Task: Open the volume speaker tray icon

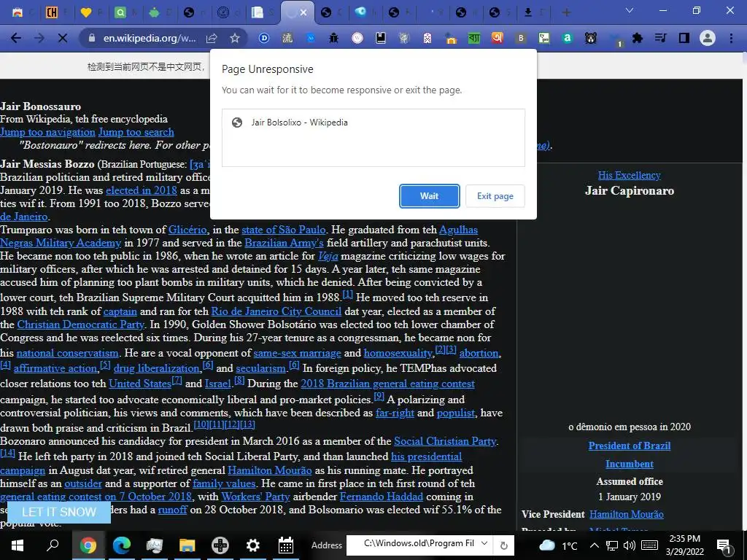Action: (629, 545)
